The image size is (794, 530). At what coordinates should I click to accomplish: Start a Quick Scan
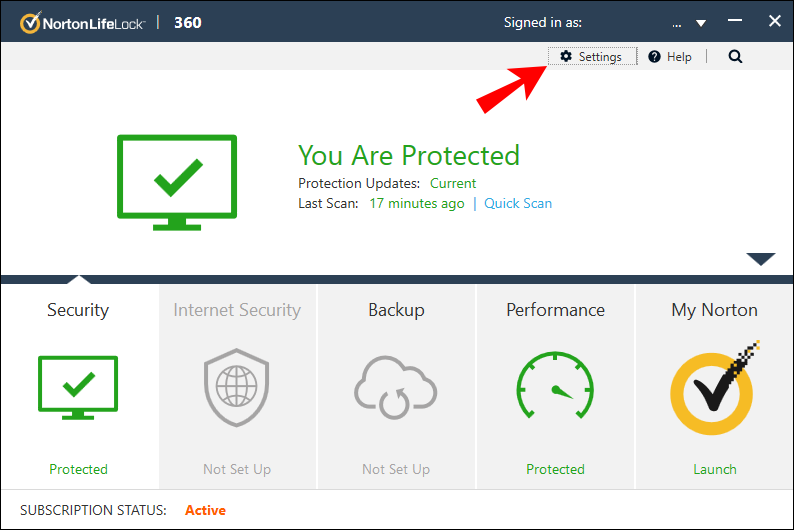point(518,203)
